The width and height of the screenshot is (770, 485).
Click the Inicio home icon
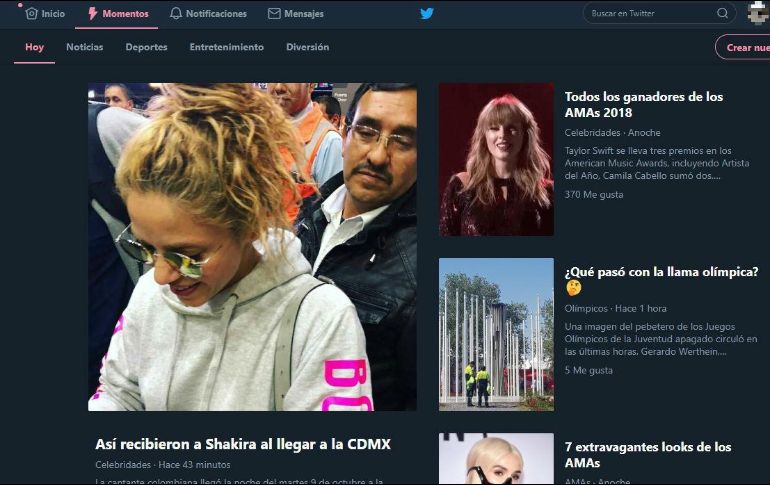tap(31, 14)
